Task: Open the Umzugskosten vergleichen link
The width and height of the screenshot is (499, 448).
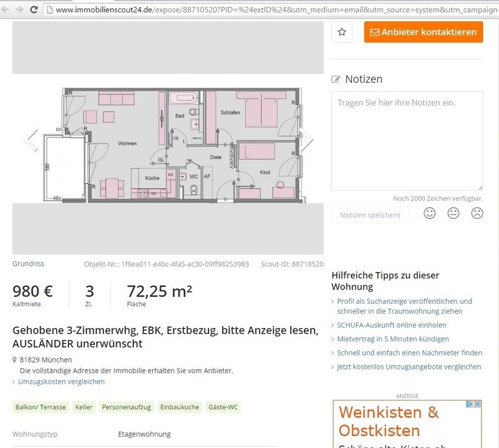Action: click(x=61, y=381)
